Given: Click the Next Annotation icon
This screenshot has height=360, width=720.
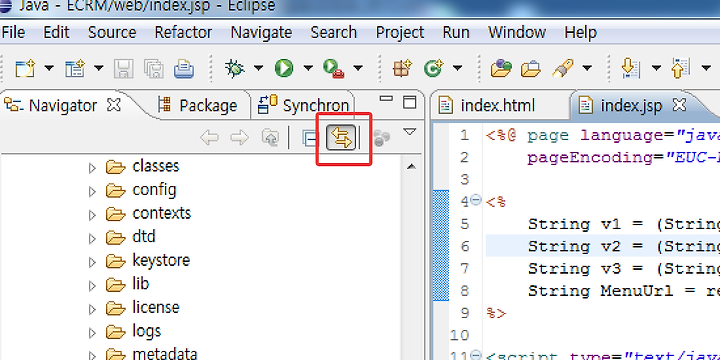Looking at the screenshot, I should (631, 68).
